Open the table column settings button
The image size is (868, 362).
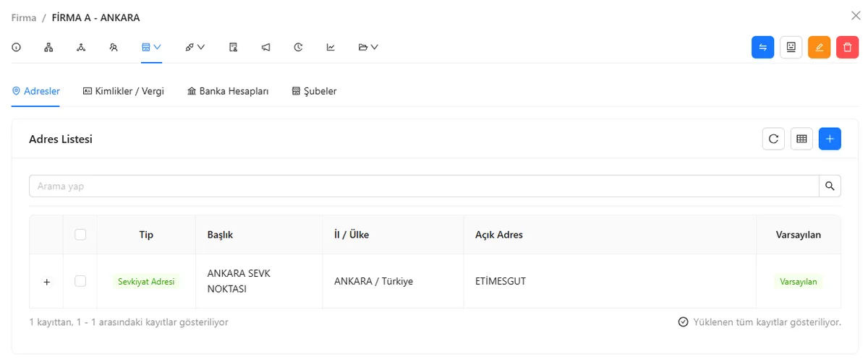801,139
